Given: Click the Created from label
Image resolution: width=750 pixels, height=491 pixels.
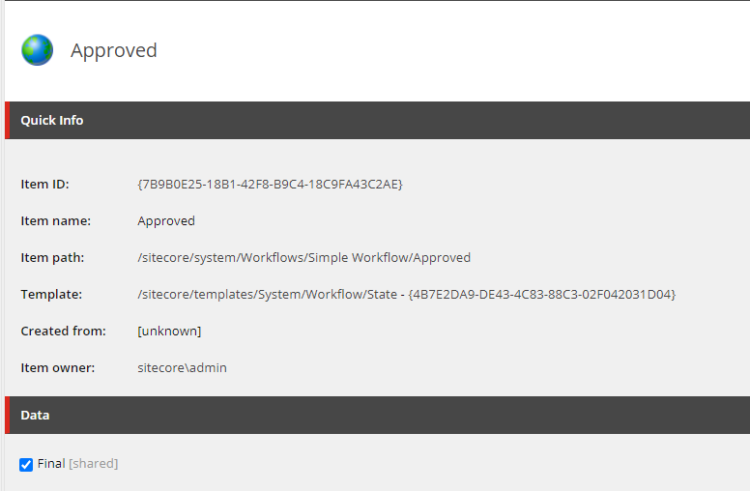Looking at the screenshot, I should 61,331.
